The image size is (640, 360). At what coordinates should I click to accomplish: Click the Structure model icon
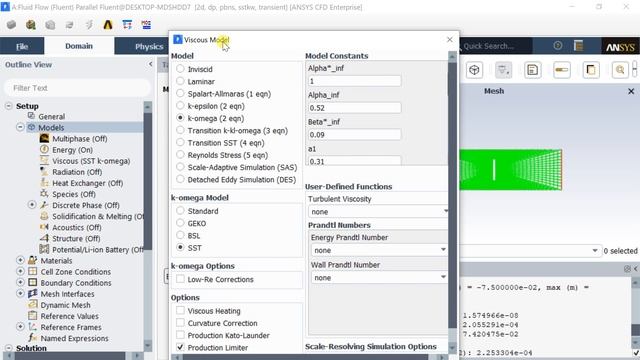pyautogui.click(x=44, y=238)
